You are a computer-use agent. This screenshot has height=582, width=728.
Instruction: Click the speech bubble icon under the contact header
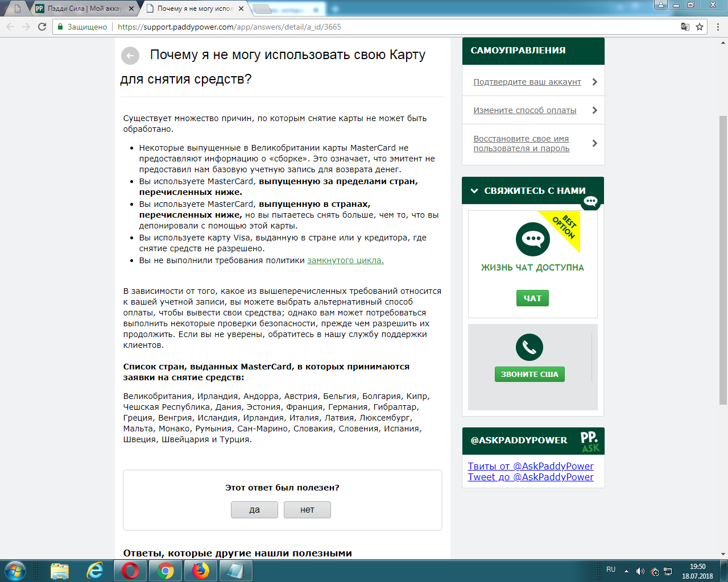[x=591, y=201]
